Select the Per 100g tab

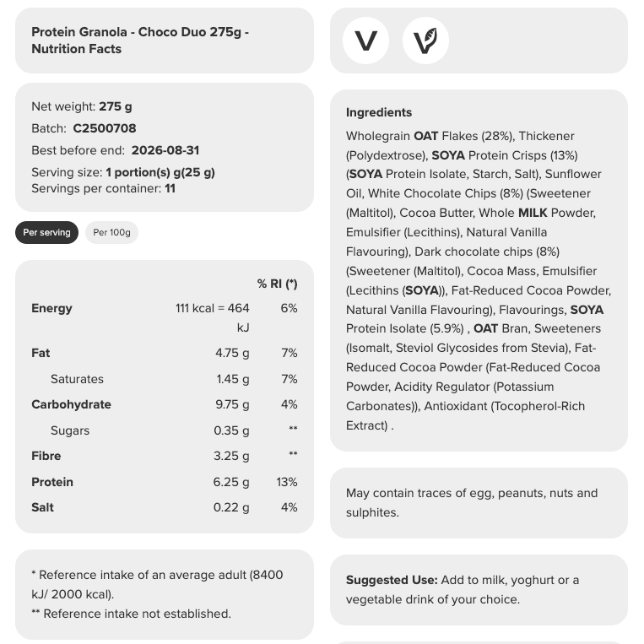click(111, 232)
